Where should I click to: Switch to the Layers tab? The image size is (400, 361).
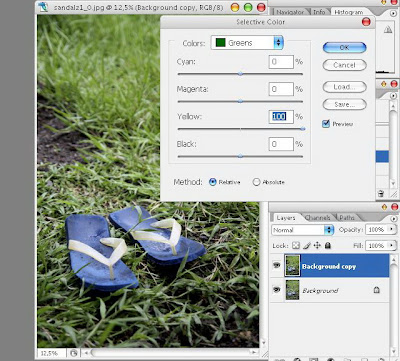tap(286, 218)
